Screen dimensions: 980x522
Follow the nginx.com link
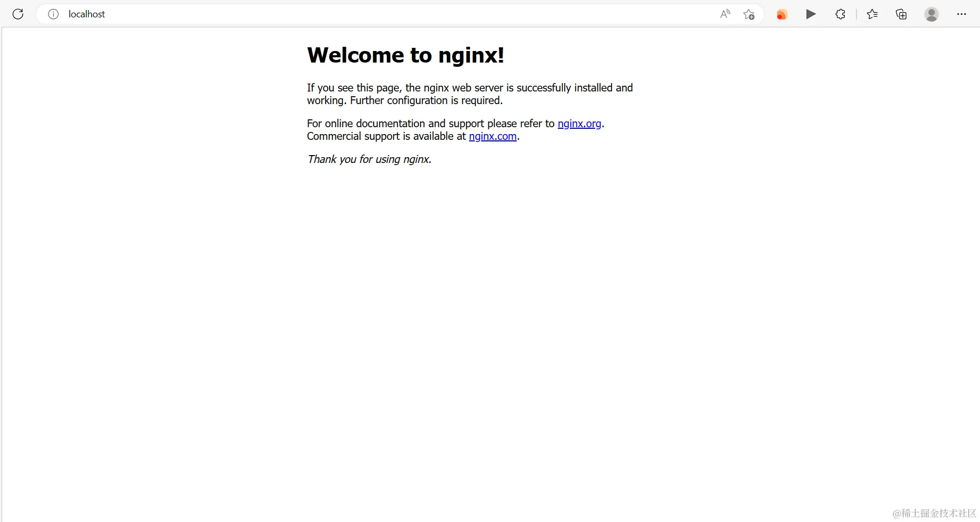coord(493,136)
